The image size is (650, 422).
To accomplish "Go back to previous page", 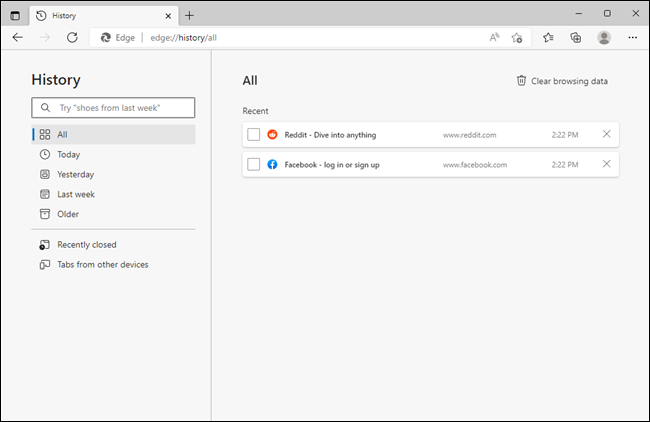I will (17, 38).
